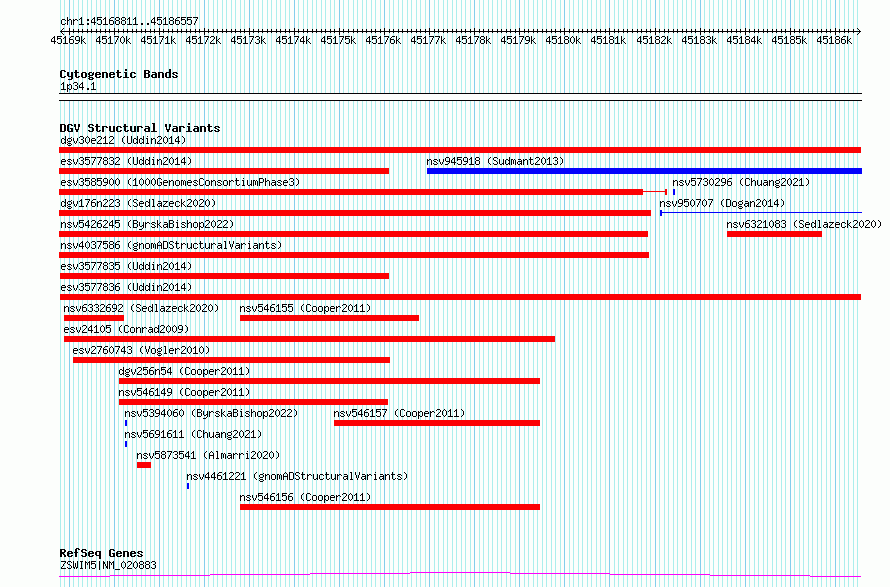Click the nsv546156 red variant bar
This screenshot has height=587, width=890.
tap(390, 507)
